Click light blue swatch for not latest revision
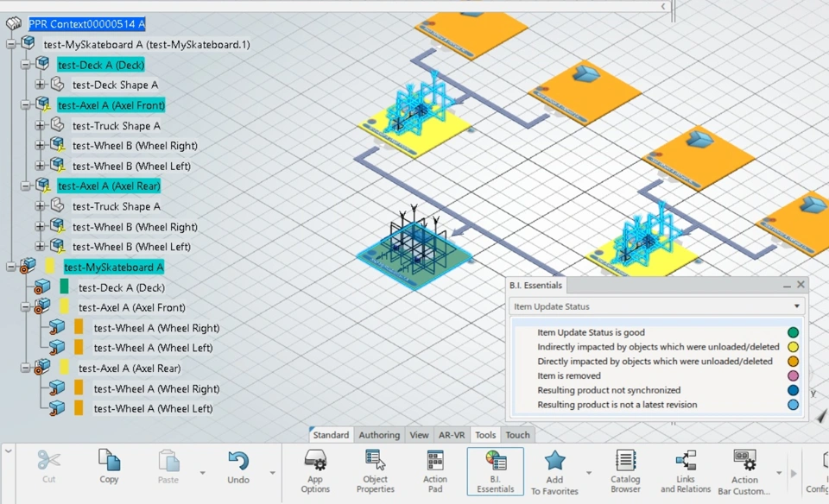Image resolution: width=829 pixels, height=504 pixels. point(793,405)
